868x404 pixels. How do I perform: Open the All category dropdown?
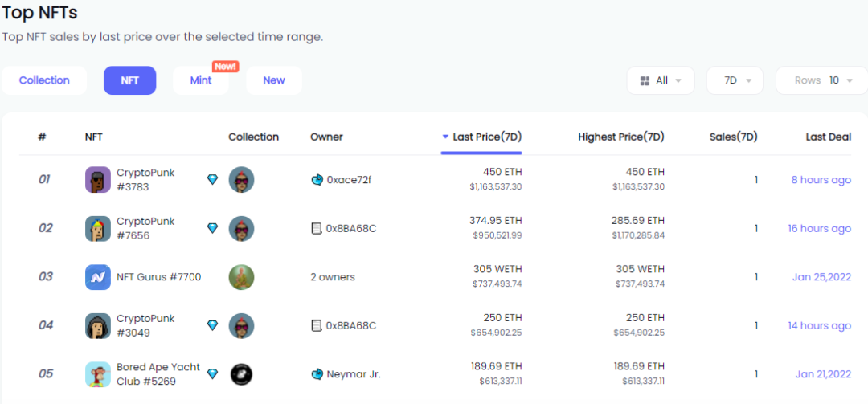661,81
